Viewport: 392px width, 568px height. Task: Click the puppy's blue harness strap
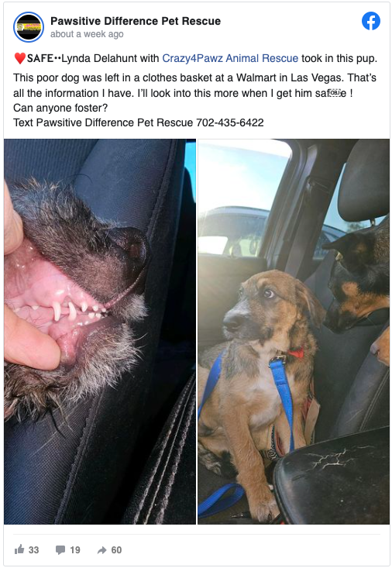[x=283, y=395]
